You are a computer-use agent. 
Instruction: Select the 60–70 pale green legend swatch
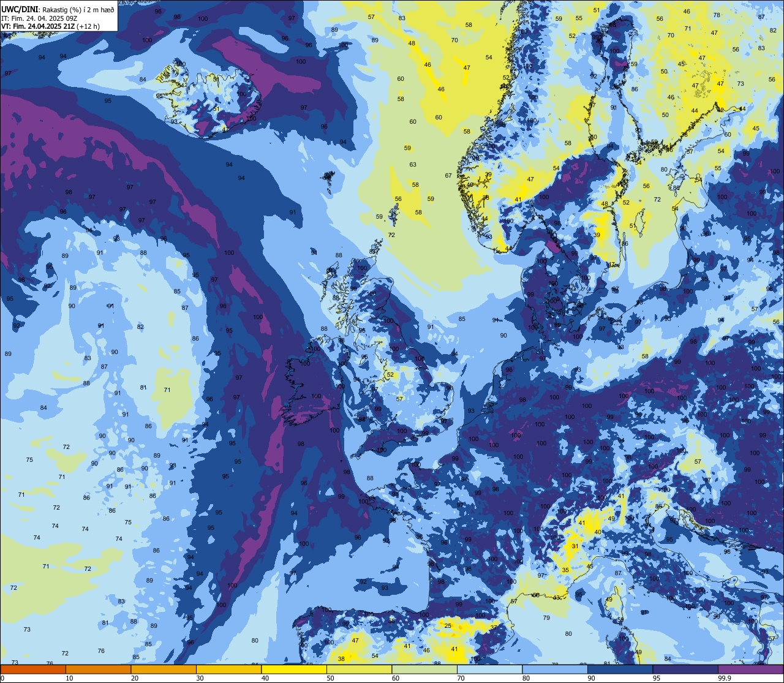click(424, 669)
